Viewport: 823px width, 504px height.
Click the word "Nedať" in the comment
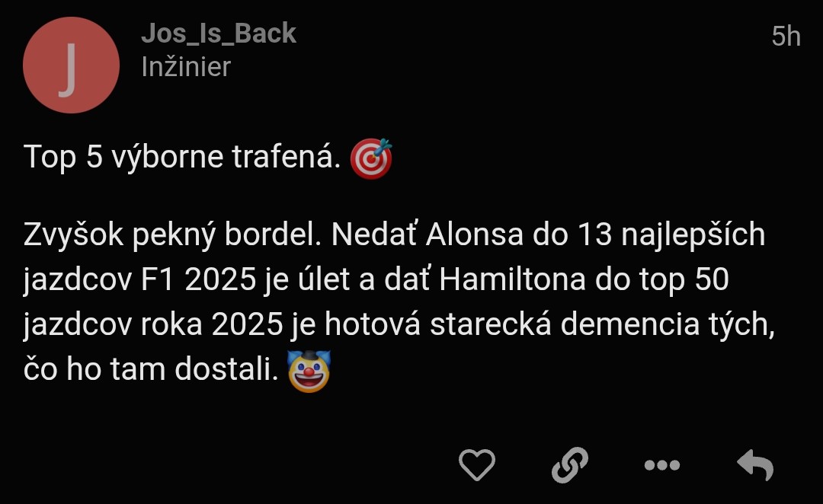coord(373,234)
